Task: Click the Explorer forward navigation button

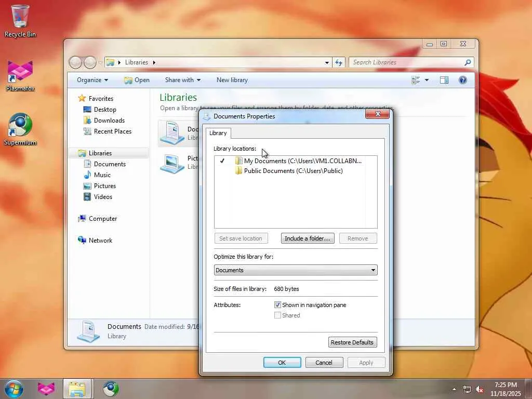Action: coord(90,62)
